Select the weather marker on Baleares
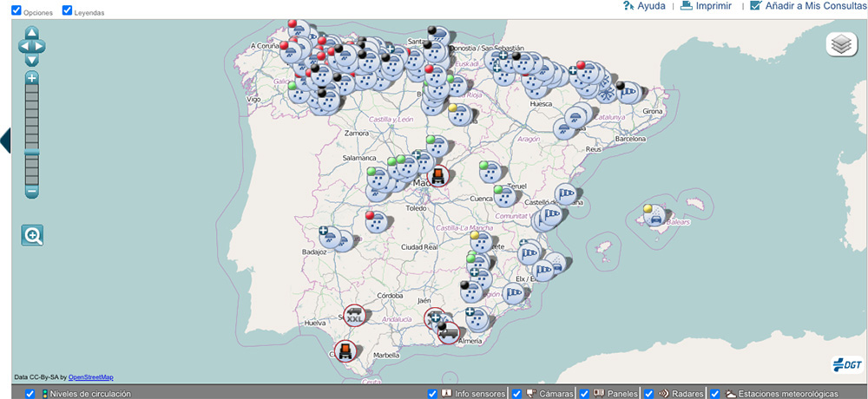 coord(654,215)
